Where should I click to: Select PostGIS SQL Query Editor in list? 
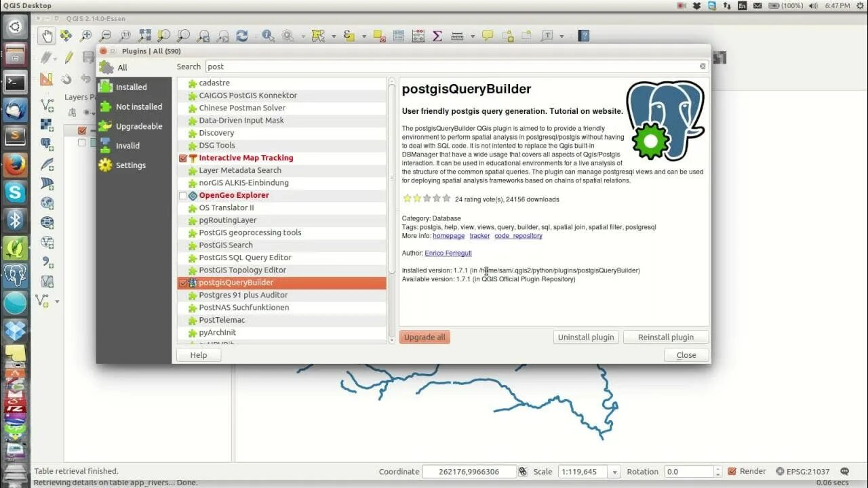tap(282, 258)
